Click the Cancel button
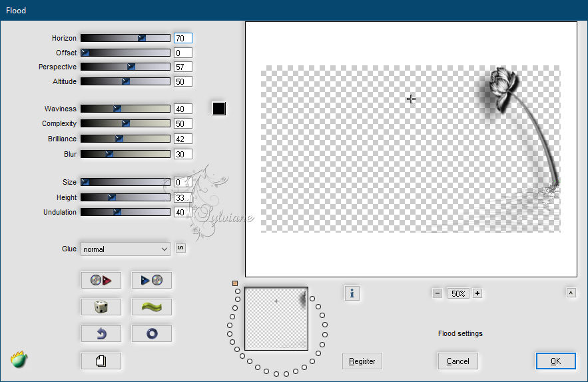588x382 pixels. click(x=457, y=361)
